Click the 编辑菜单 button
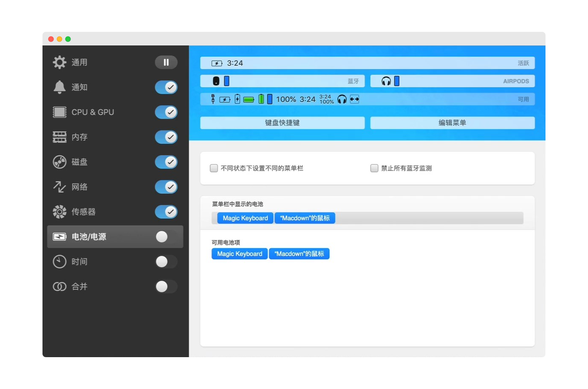This screenshot has height=389, width=588. coord(452,123)
